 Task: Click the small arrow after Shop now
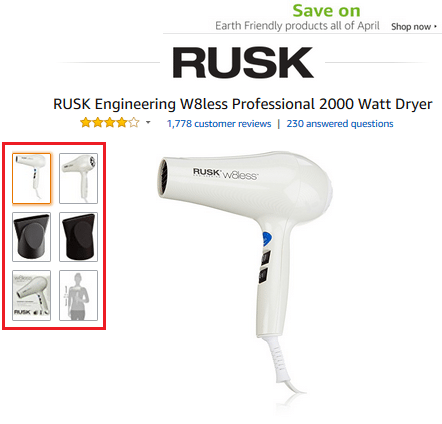click(x=435, y=26)
